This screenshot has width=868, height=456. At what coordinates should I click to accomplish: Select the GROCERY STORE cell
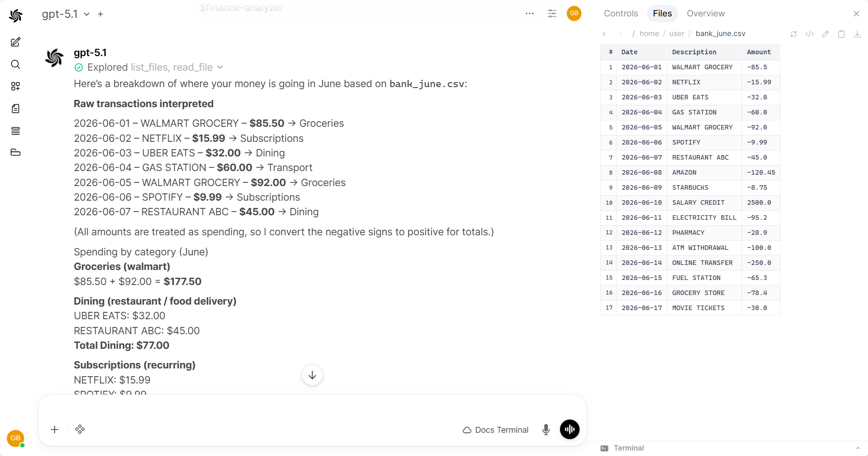pos(704,293)
